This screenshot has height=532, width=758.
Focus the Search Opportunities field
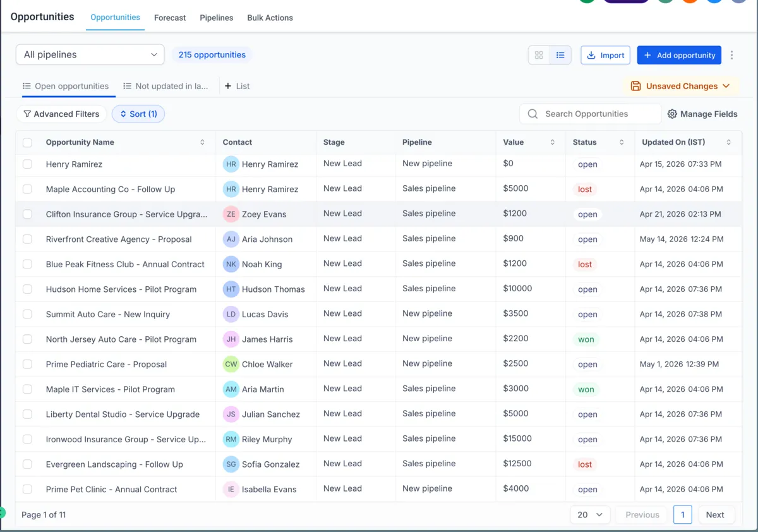point(590,114)
